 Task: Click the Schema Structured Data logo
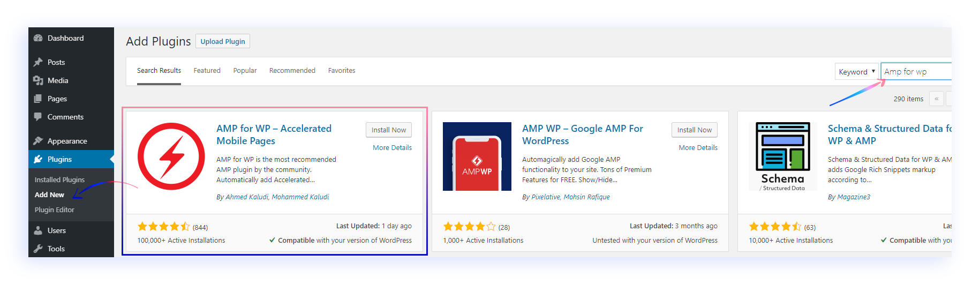783,156
